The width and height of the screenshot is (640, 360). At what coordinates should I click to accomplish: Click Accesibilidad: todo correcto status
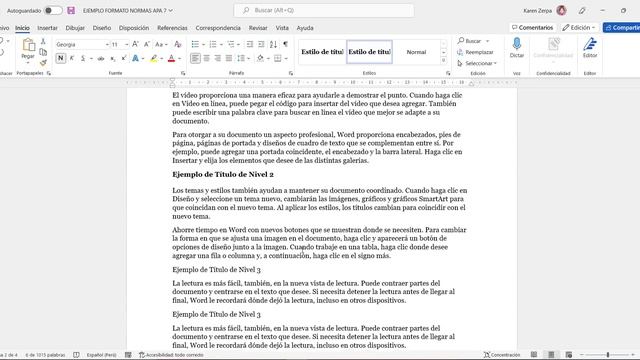click(x=171, y=355)
